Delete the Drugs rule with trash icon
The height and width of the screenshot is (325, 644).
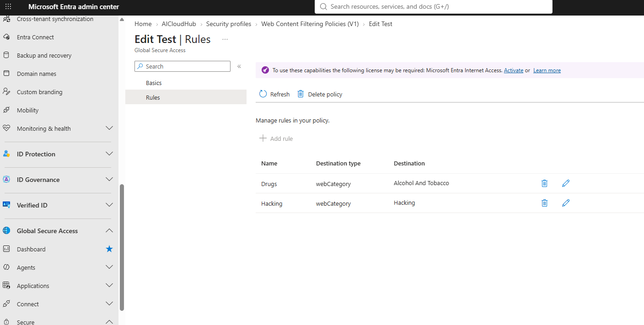point(544,183)
